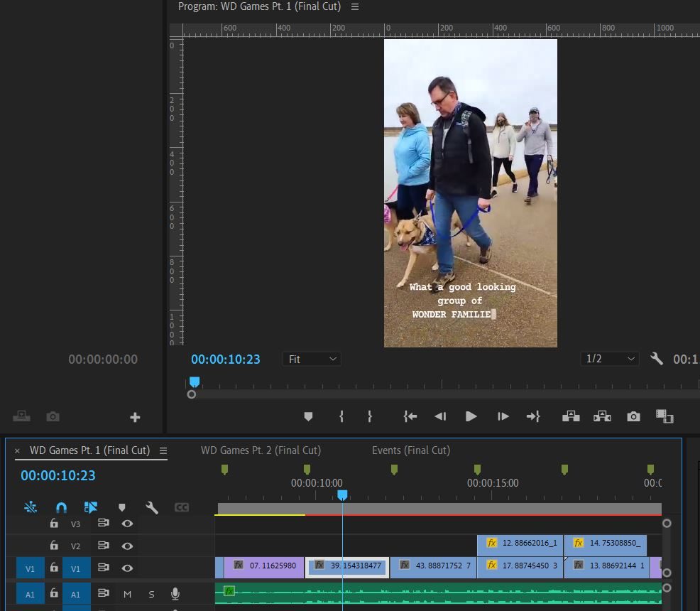Go to Out point
Screen dimensions: 700x611
[x=533, y=417]
